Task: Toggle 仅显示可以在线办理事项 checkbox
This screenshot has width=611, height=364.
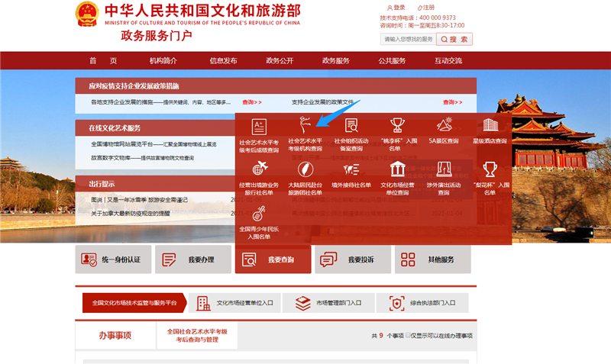Action: click(x=408, y=335)
